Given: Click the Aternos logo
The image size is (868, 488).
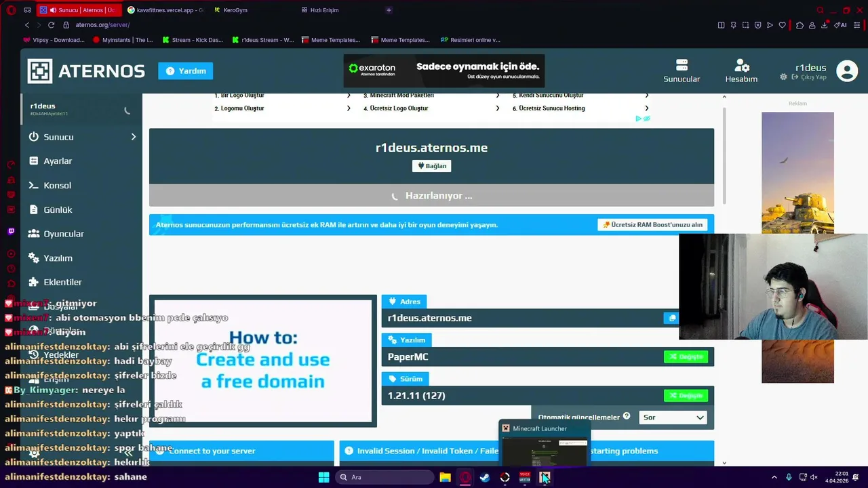Looking at the screenshot, I should point(86,71).
